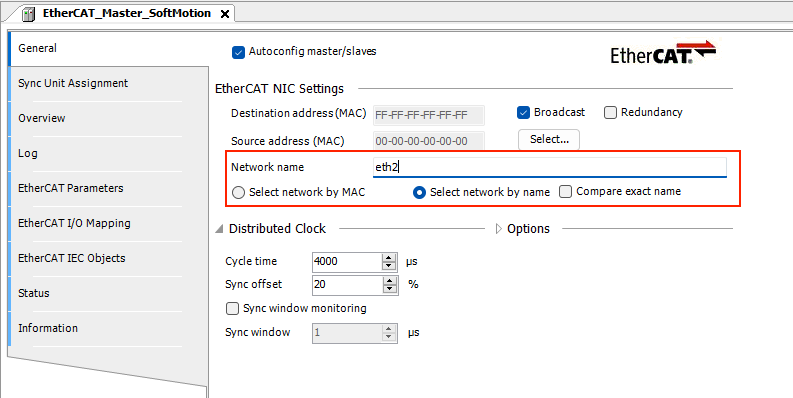Increase Sync offset with up arrow
Image resolution: width=793 pixels, height=398 pixels.
coord(389,280)
